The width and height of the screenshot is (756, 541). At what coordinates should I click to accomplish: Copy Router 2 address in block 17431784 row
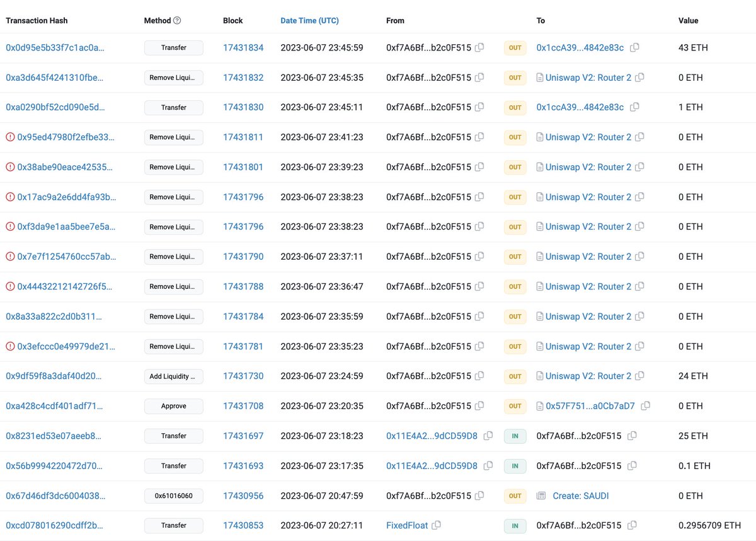(x=639, y=317)
